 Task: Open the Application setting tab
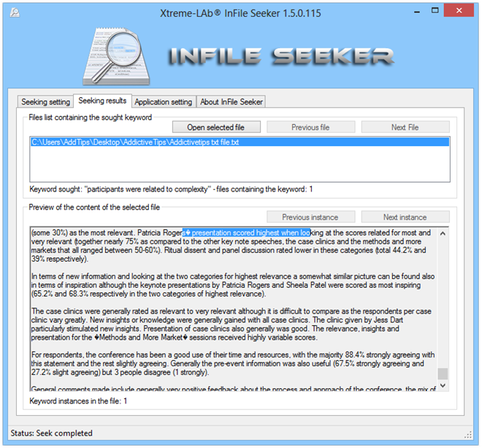click(164, 102)
